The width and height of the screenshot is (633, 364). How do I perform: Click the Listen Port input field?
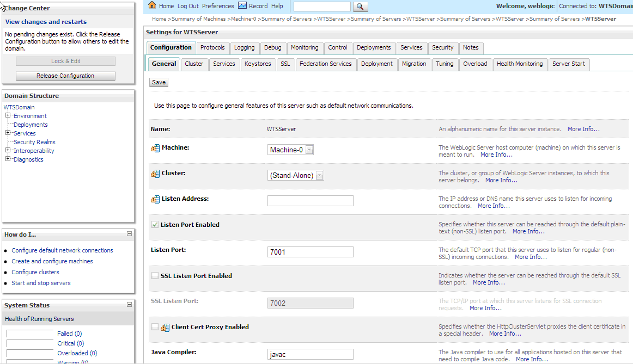tap(310, 252)
